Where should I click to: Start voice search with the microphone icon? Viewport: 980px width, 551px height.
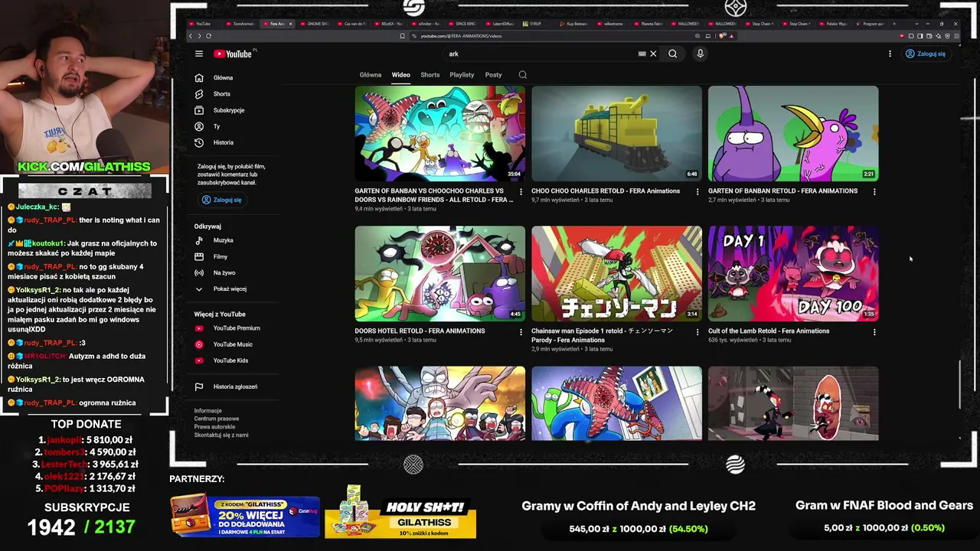click(x=700, y=54)
